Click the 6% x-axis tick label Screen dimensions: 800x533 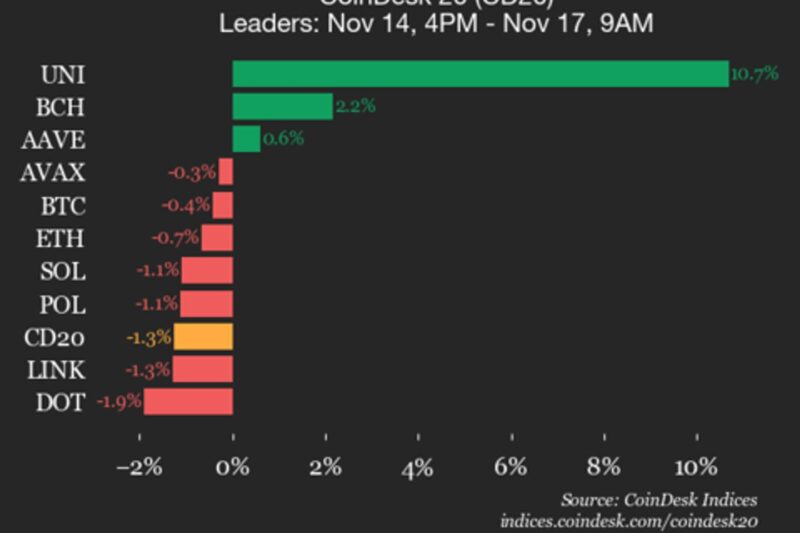(511, 467)
